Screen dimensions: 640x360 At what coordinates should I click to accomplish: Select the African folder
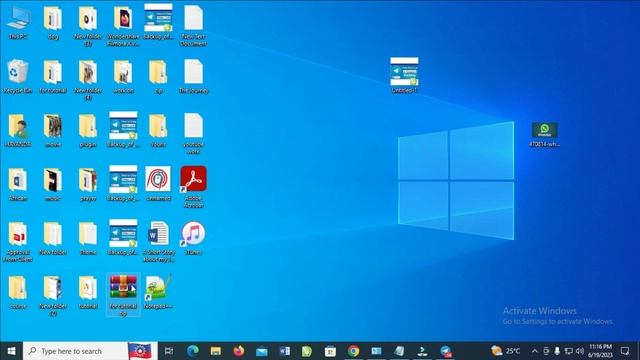[x=18, y=184]
